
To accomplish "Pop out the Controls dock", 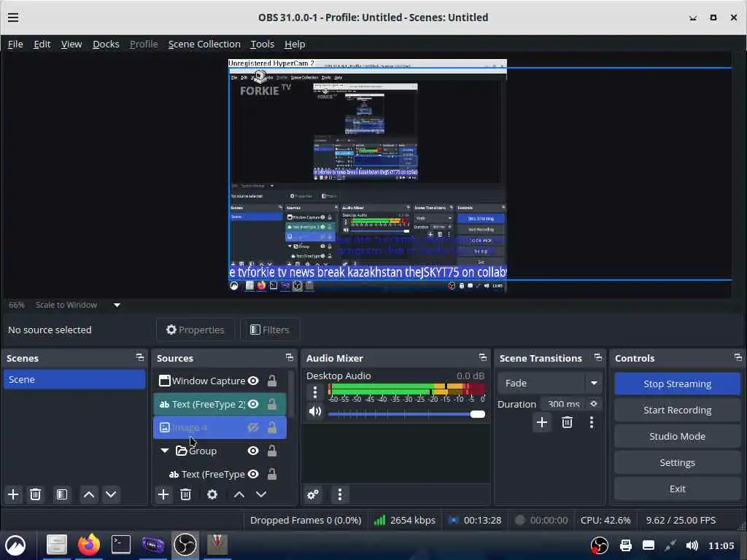I will (x=738, y=357).
